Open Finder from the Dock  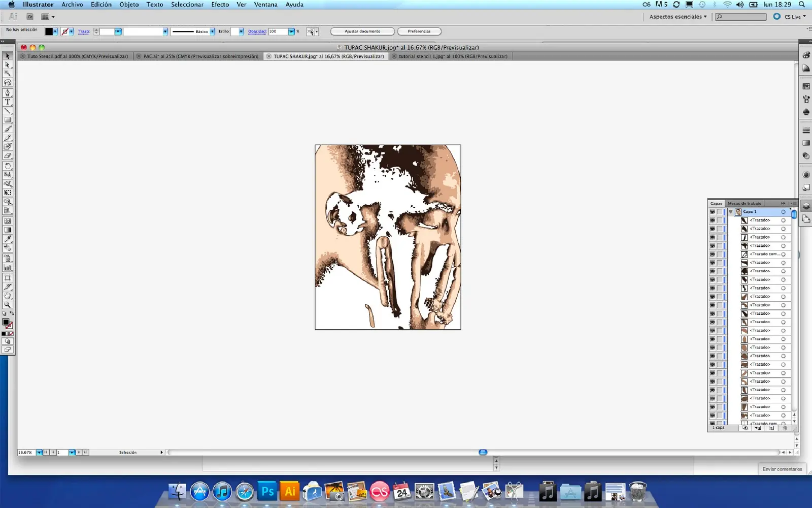(x=178, y=491)
